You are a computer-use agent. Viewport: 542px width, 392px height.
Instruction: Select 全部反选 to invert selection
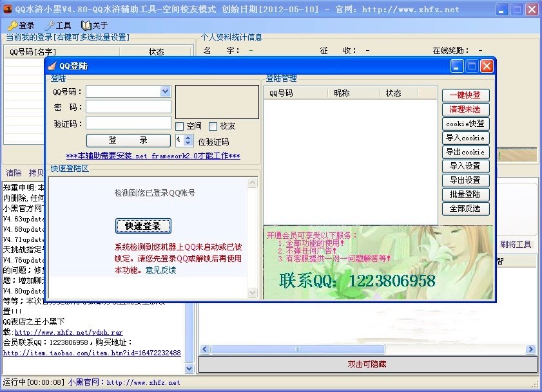tap(465, 209)
